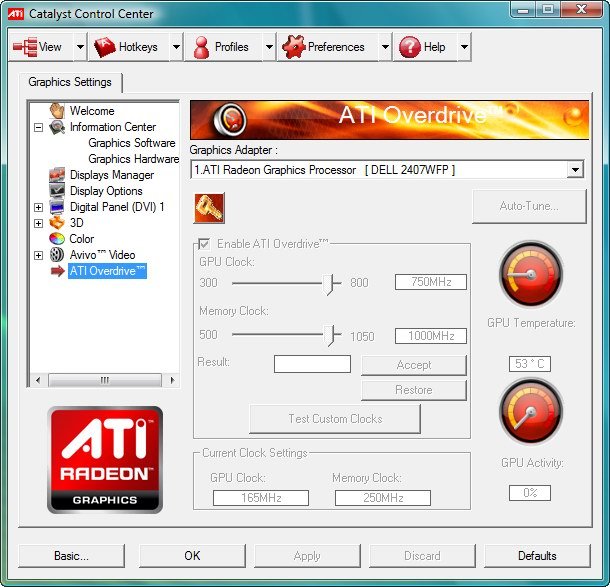Open Graphics Hardware page
Image resolution: width=610 pixels, height=587 pixels.
point(133,159)
